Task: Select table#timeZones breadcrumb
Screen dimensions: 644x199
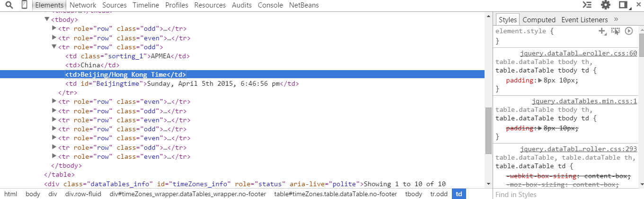Action: click(335, 194)
